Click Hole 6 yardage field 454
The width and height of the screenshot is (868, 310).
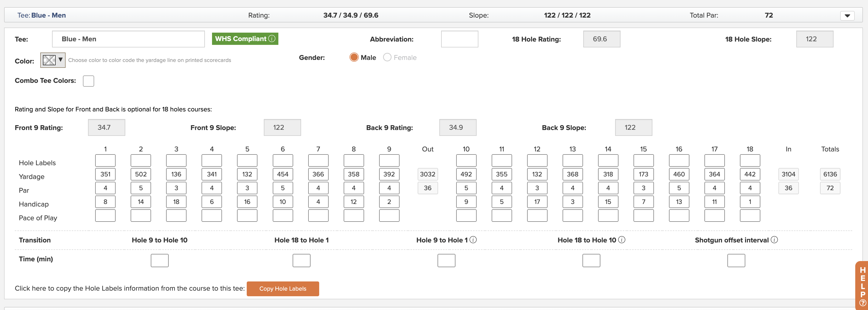click(283, 174)
